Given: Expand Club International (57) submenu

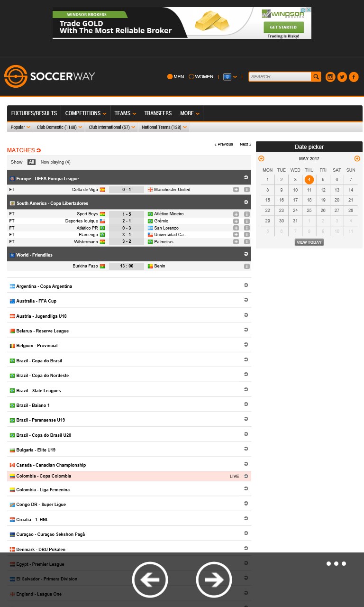Looking at the screenshot, I should pos(112,127).
